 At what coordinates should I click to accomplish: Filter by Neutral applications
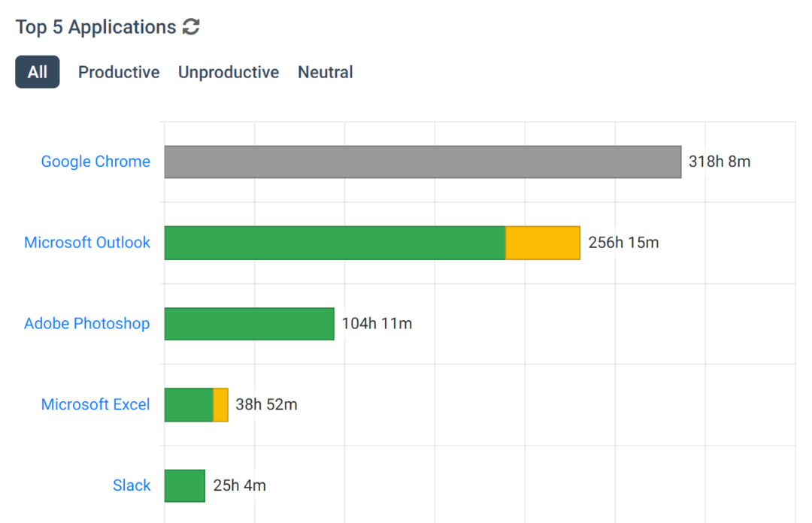point(325,71)
